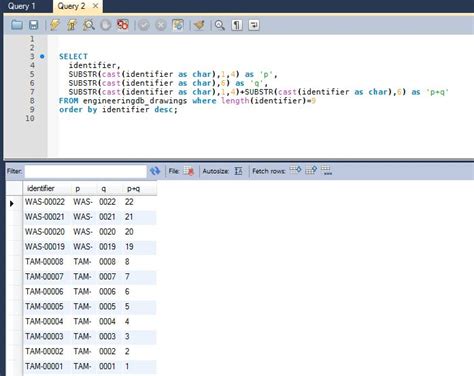The image size is (474, 376).
Task: Rollback the transaction with the X icon
Action: (x=161, y=25)
